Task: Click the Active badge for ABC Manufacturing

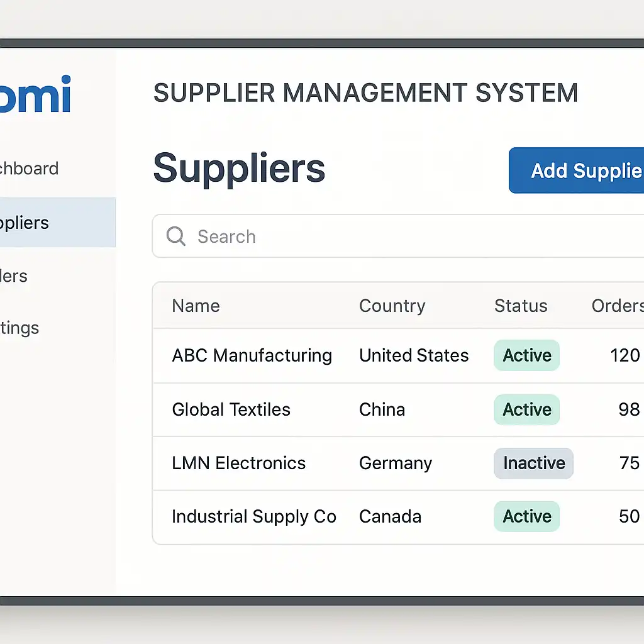Action: pyautogui.click(x=526, y=355)
